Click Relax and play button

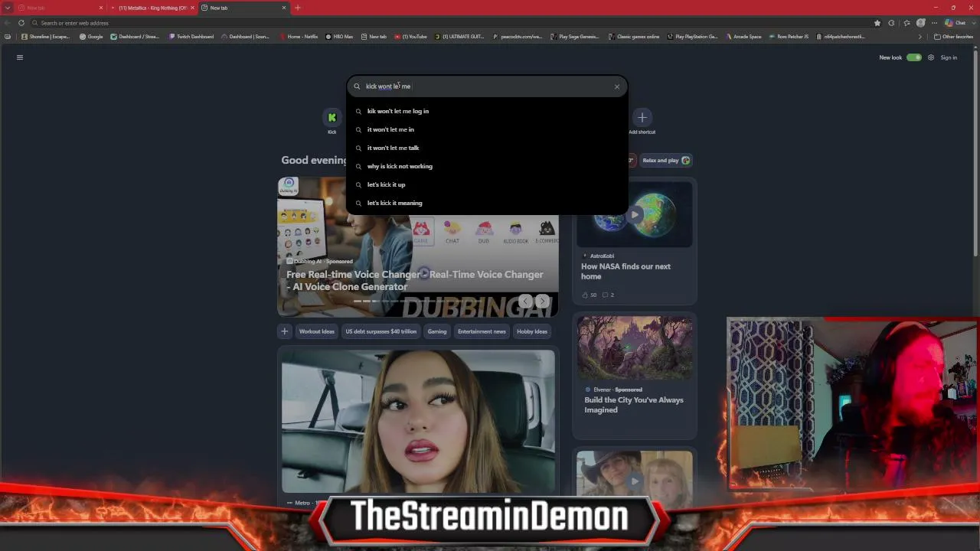[666, 161]
